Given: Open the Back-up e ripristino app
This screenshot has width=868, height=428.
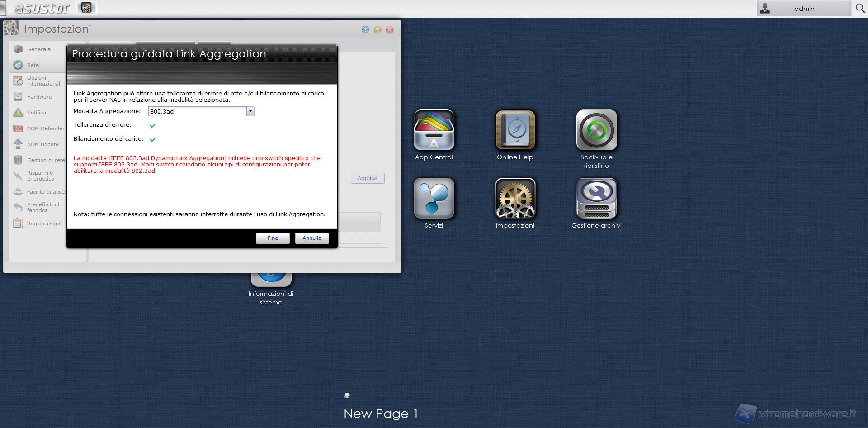Looking at the screenshot, I should click(x=596, y=130).
